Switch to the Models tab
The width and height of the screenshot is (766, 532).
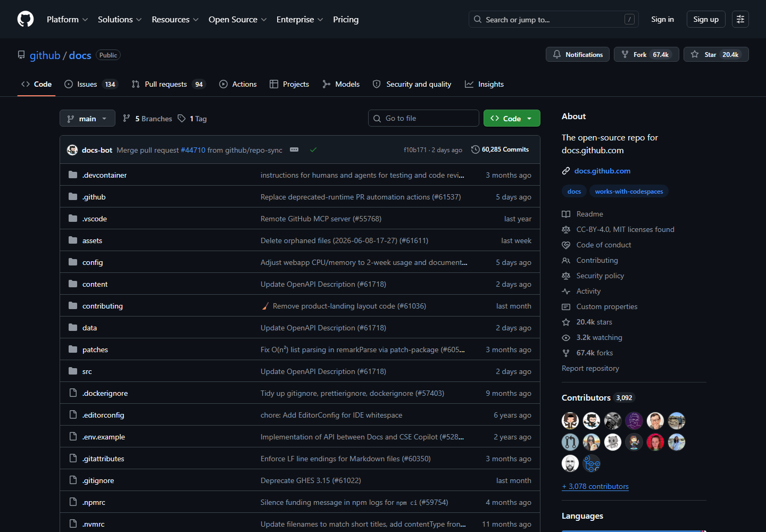click(x=341, y=84)
